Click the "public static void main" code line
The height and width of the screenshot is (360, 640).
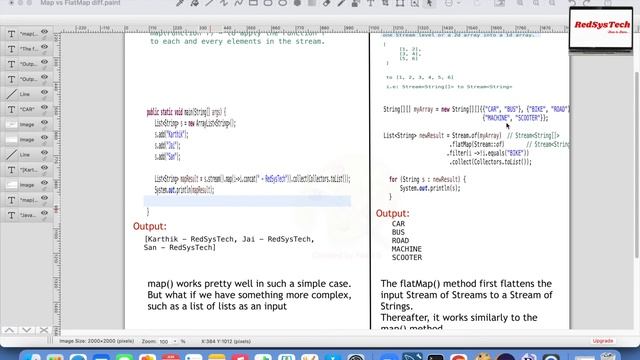click(x=186, y=112)
